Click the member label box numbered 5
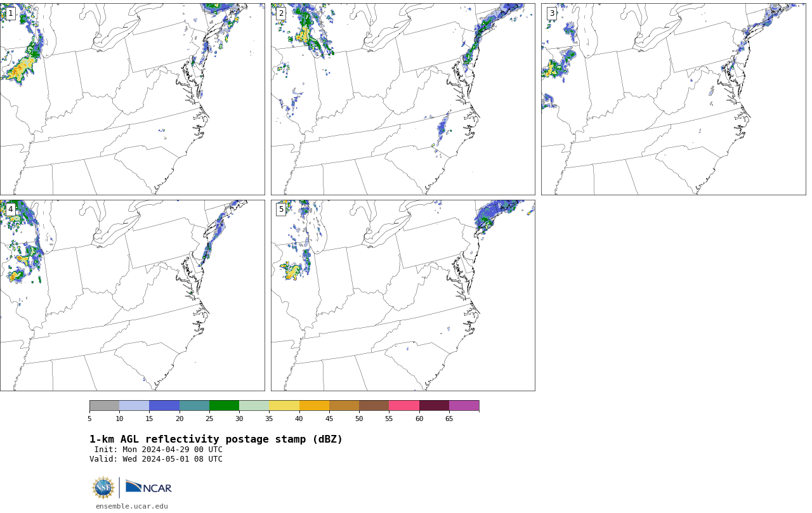812x513 pixels. (281, 209)
